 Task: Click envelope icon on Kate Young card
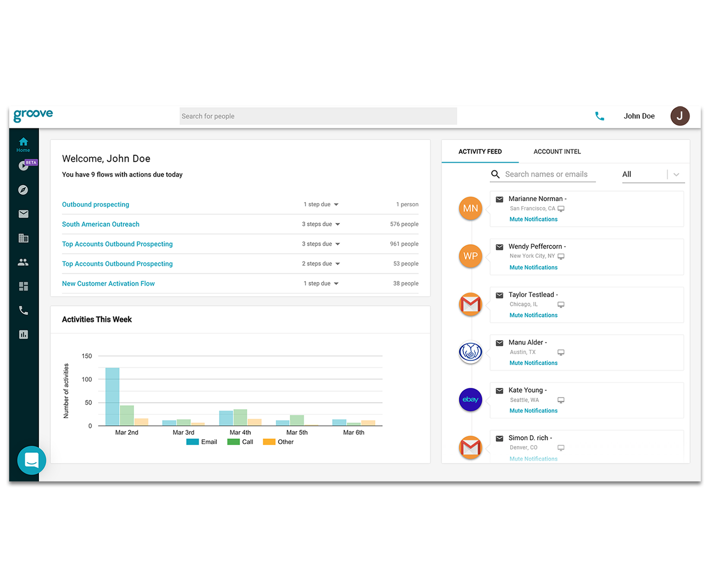click(x=499, y=390)
